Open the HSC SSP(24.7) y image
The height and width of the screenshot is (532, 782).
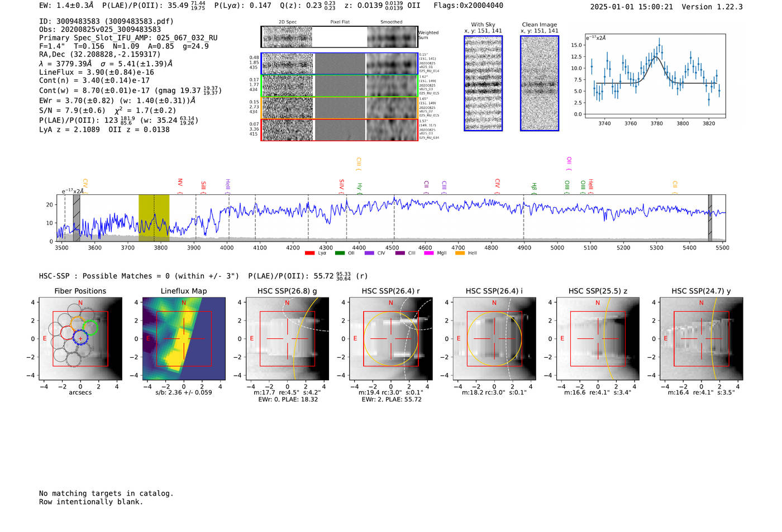point(702,339)
